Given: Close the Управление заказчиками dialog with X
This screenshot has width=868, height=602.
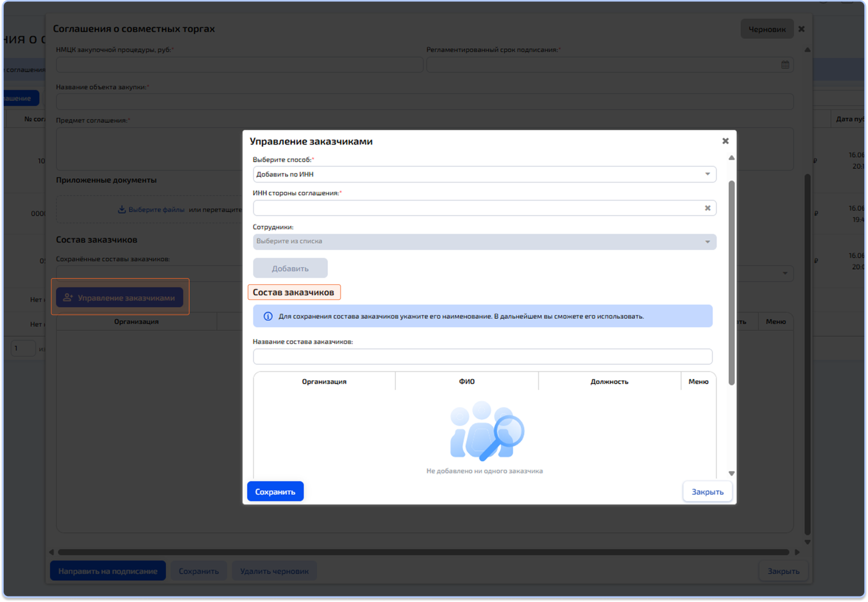Looking at the screenshot, I should click(x=725, y=141).
